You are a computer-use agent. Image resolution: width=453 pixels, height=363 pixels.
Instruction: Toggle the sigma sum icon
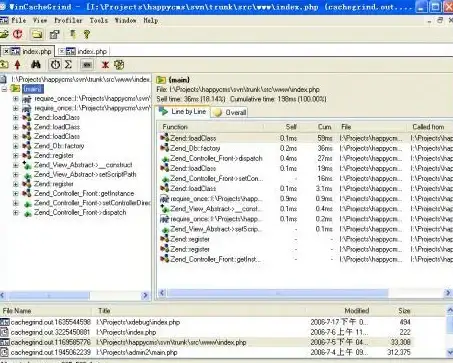click(x=68, y=64)
